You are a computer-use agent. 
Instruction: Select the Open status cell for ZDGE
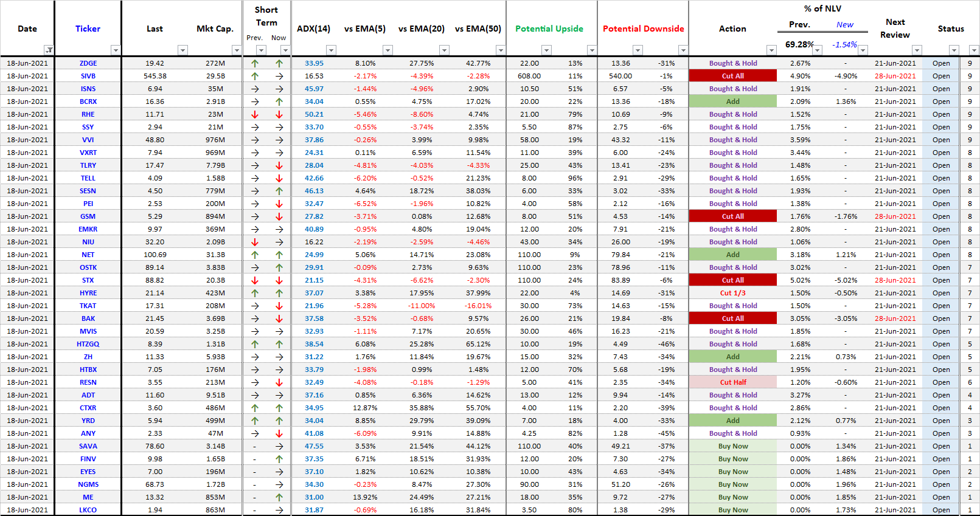pos(941,63)
